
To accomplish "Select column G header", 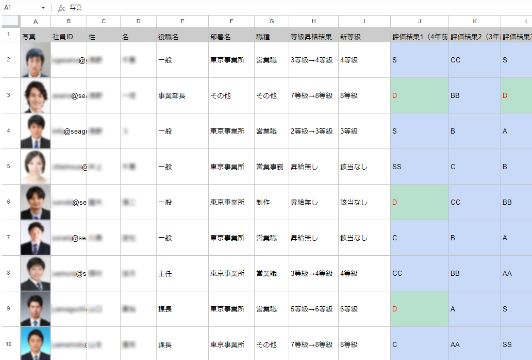I will tap(271, 21).
